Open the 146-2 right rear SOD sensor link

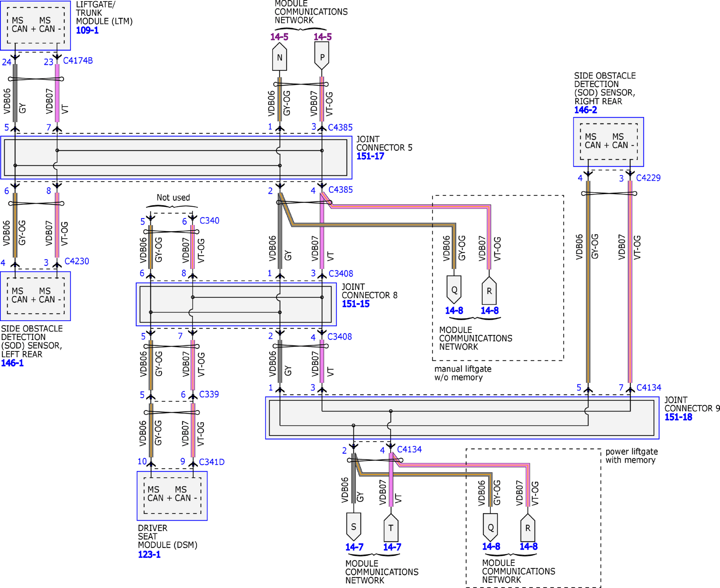pyautogui.click(x=585, y=110)
